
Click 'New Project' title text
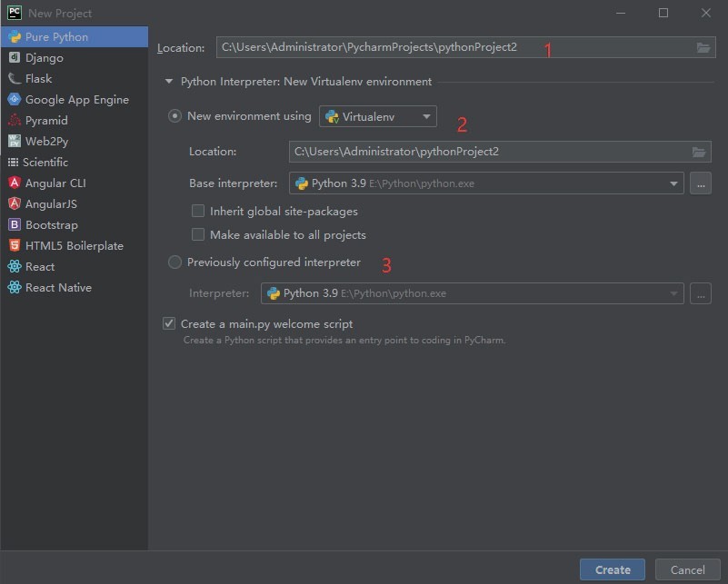[x=60, y=14]
